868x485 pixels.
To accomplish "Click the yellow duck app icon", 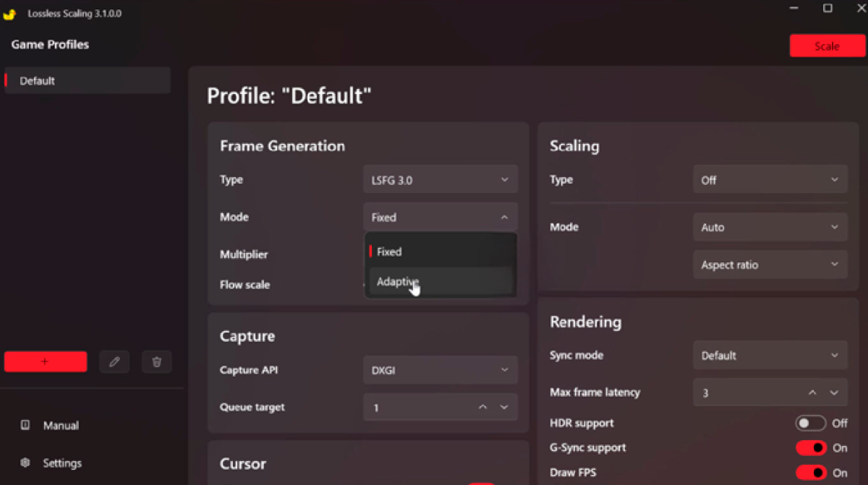I will click(9, 14).
